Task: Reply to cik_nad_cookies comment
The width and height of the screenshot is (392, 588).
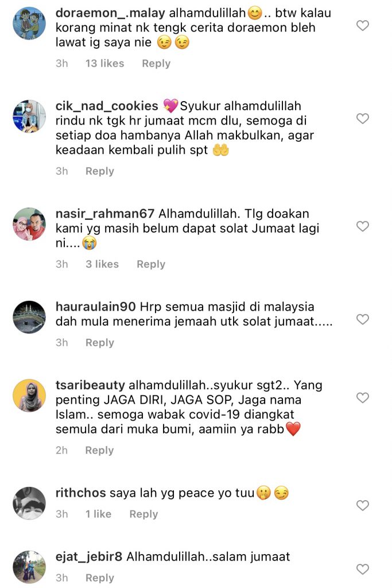Action: tap(100, 171)
